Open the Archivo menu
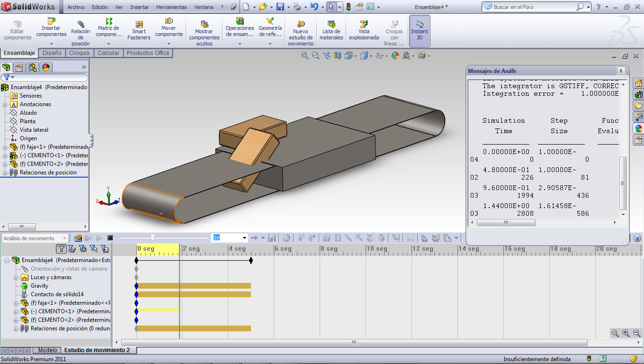644x364 pixels. click(76, 7)
